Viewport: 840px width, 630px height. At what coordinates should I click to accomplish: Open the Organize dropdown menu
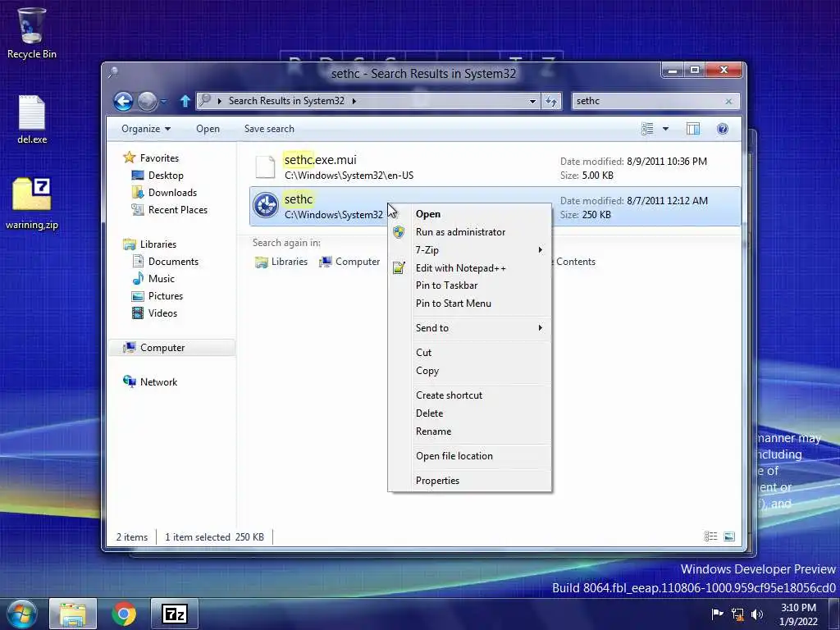[x=146, y=129]
